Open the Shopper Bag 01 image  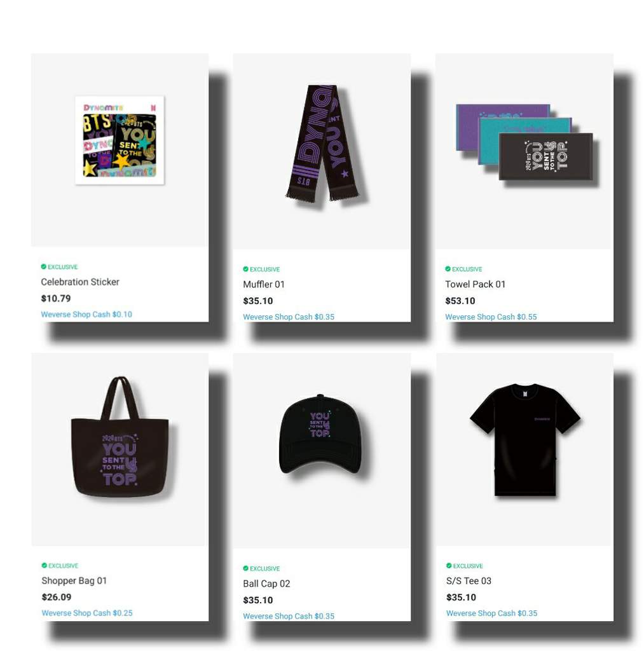coord(120,437)
